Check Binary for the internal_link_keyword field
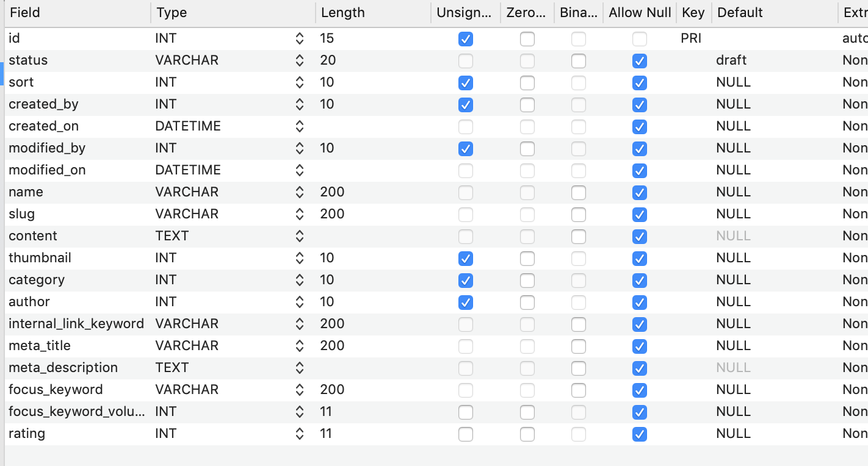Image resolution: width=868 pixels, height=466 pixels. 578,324
